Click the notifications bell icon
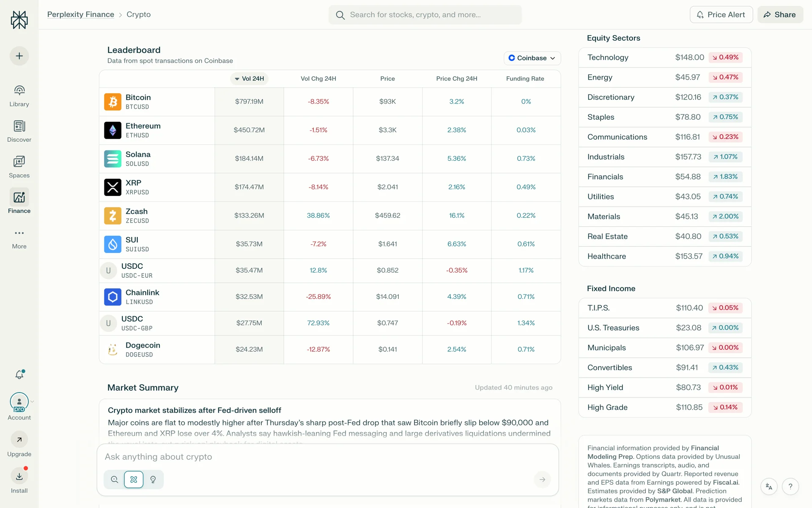This screenshot has width=812, height=508. click(19, 375)
